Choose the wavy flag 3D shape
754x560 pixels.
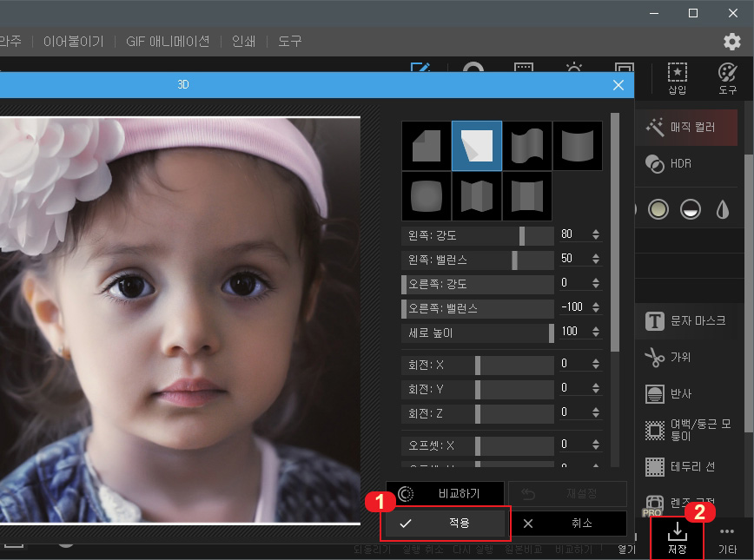coord(527,146)
